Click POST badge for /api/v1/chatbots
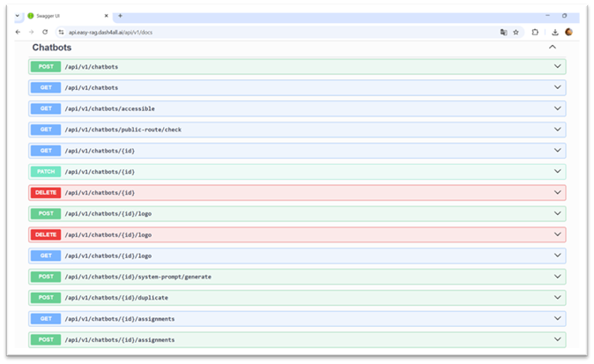The width and height of the screenshot is (594, 364). [x=46, y=67]
